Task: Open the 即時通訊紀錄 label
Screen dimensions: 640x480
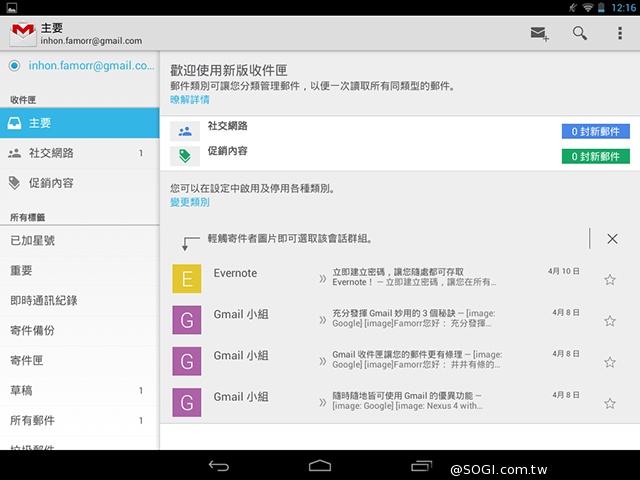Action: pyautogui.click(x=80, y=300)
